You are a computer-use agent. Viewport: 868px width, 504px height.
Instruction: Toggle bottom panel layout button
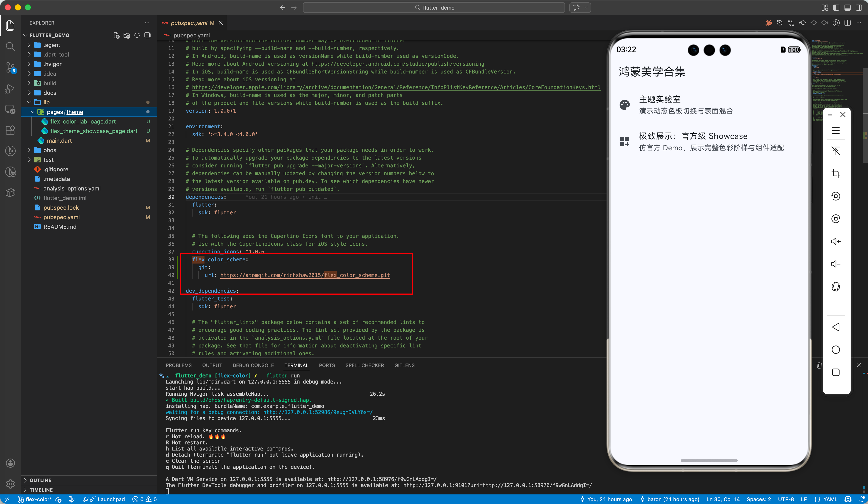(847, 8)
